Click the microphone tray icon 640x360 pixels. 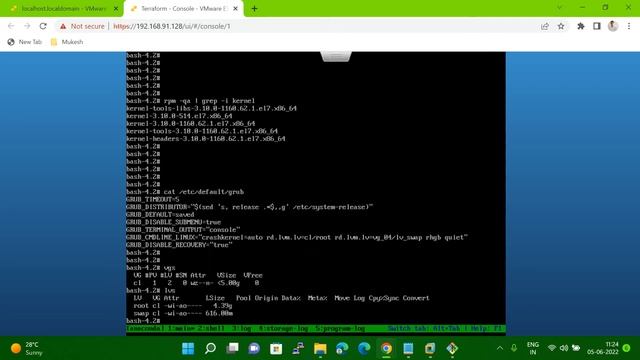tap(514, 348)
